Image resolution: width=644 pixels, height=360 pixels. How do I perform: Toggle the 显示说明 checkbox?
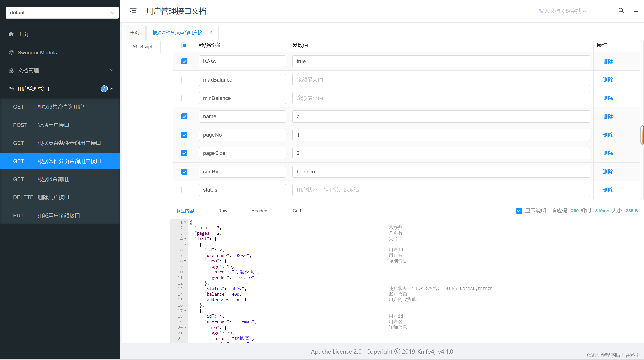click(x=519, y=211)
